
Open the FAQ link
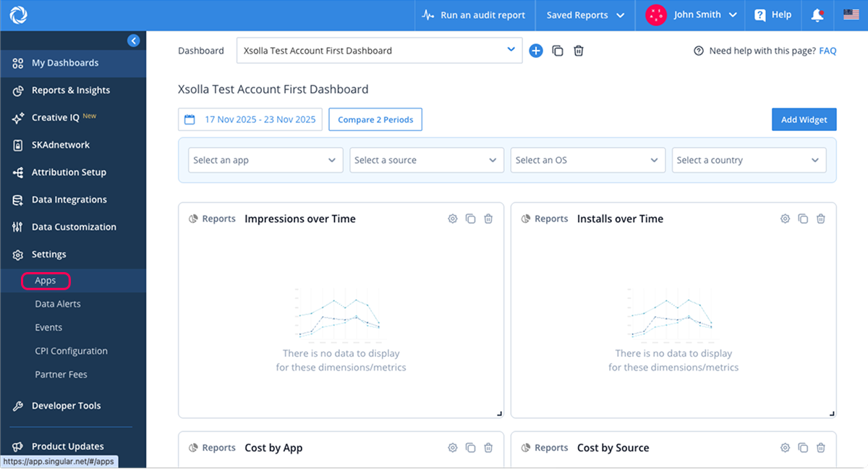[x=827, y=51]
